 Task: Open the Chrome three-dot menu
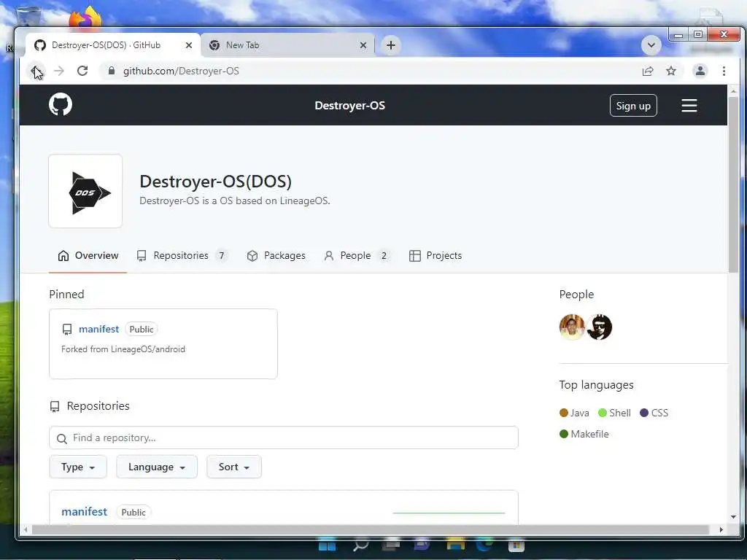click(x=724, y=71)
